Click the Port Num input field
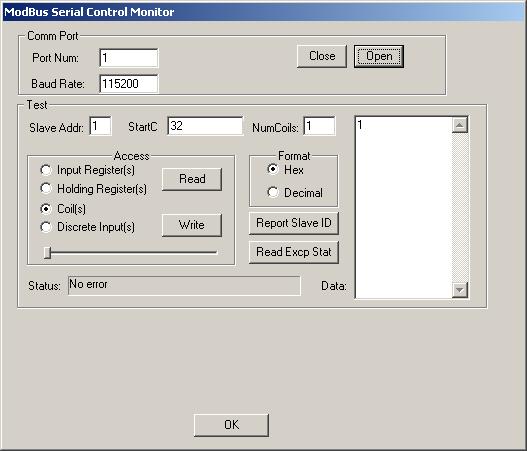The width and height of the screenshot is (527, 451). click(129, 58)
